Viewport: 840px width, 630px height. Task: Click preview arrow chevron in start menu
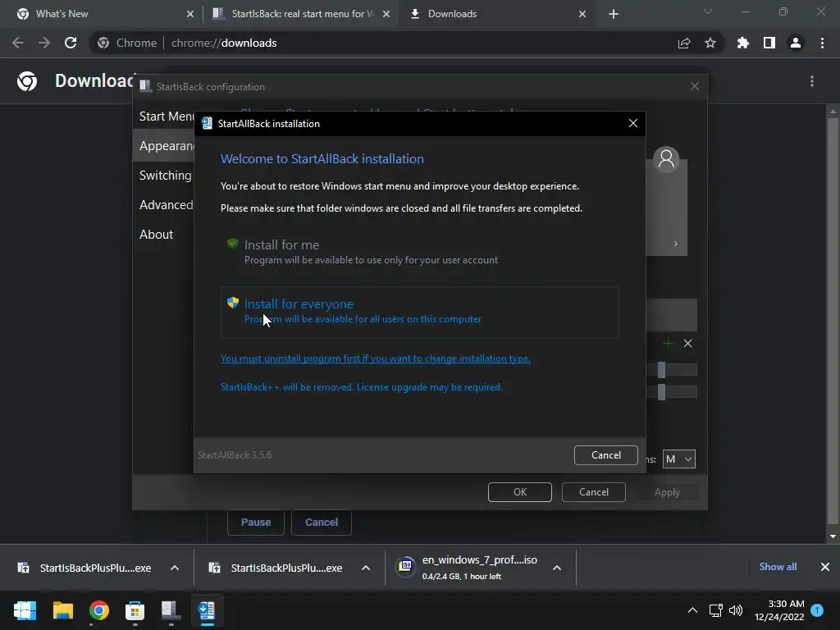click(x=676, y=244)
